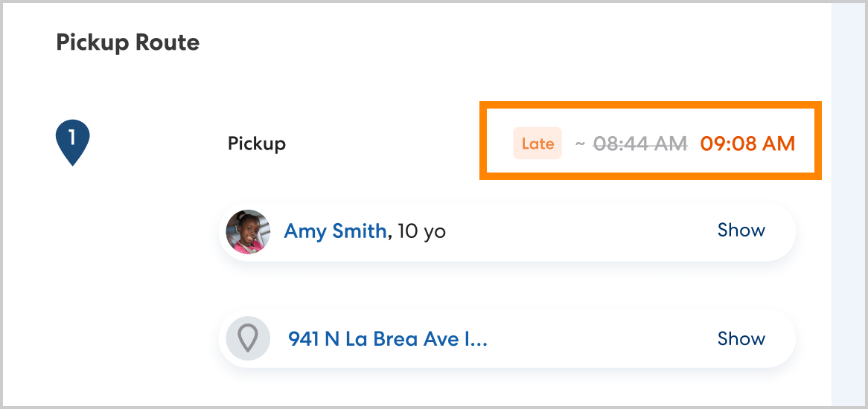Click the crossed-out 08:44 AM time
Image resolution: width=868 pixels, height=409 pixels.
tap(640, 144)
